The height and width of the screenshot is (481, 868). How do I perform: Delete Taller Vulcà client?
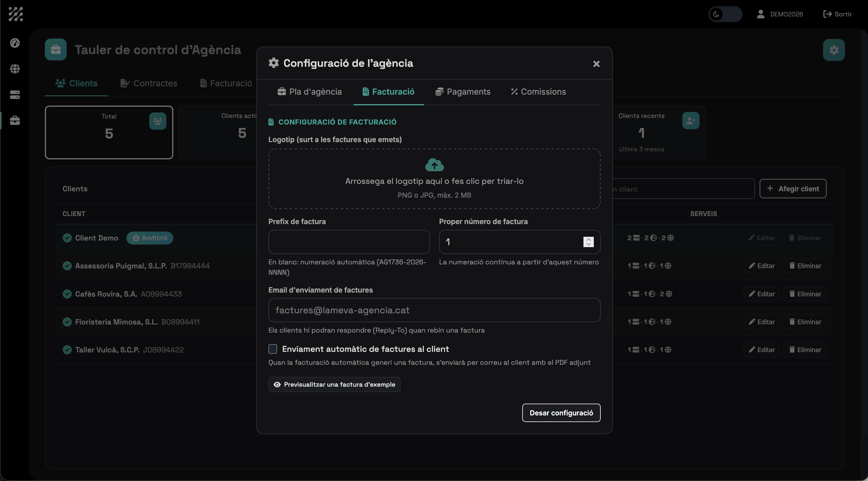(x=805, y=350)
